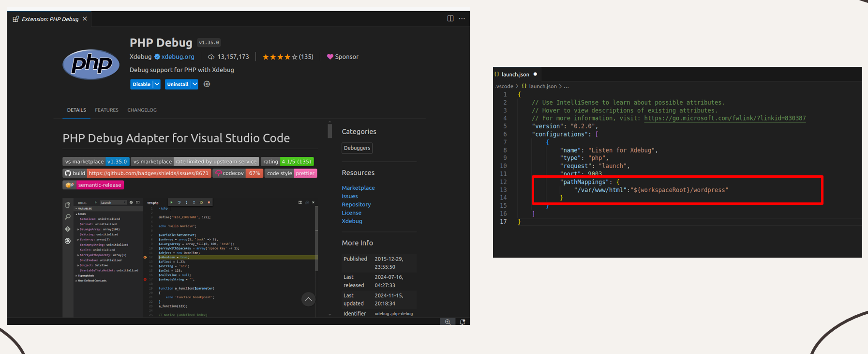The width and height of the screenshot is (868, 354).
Task: Click the "type": "php" line
Action: point(584,158)
